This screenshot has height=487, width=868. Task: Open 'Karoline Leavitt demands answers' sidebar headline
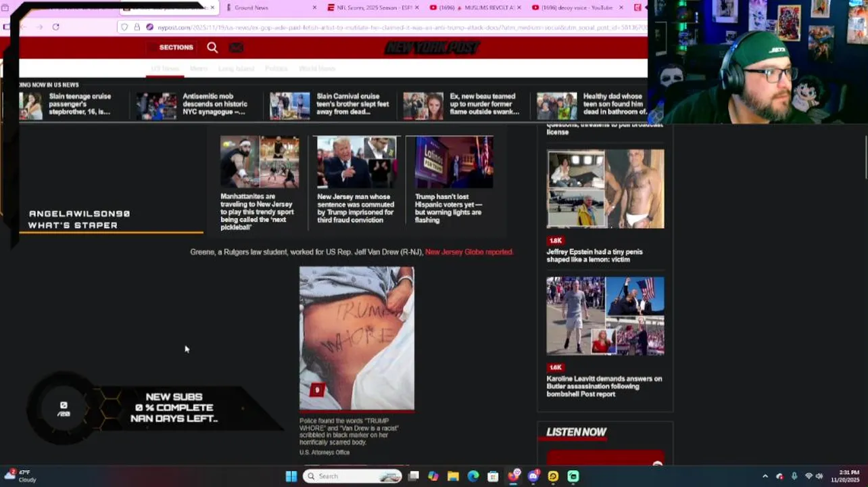pyautogui.click(x=604, y=386)
